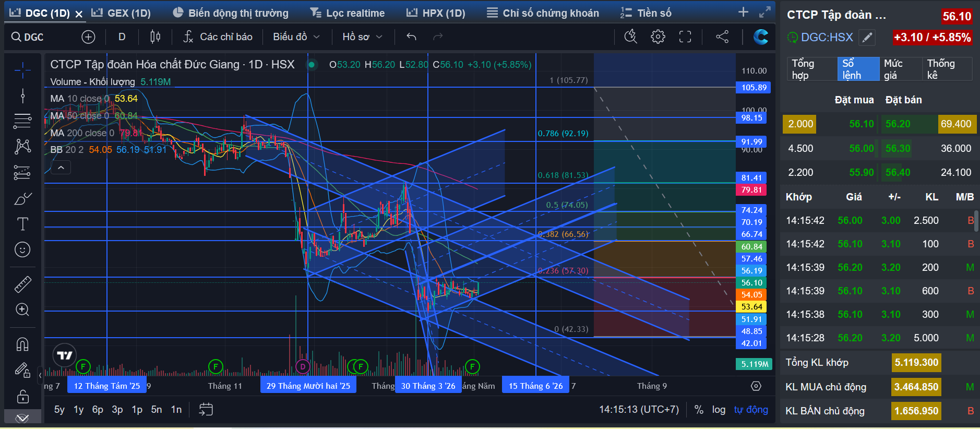Image resolution: width=980 pixels, height=429 pixels.
Task: Close the DGC (1D) tab
Action: pos(79,14)
